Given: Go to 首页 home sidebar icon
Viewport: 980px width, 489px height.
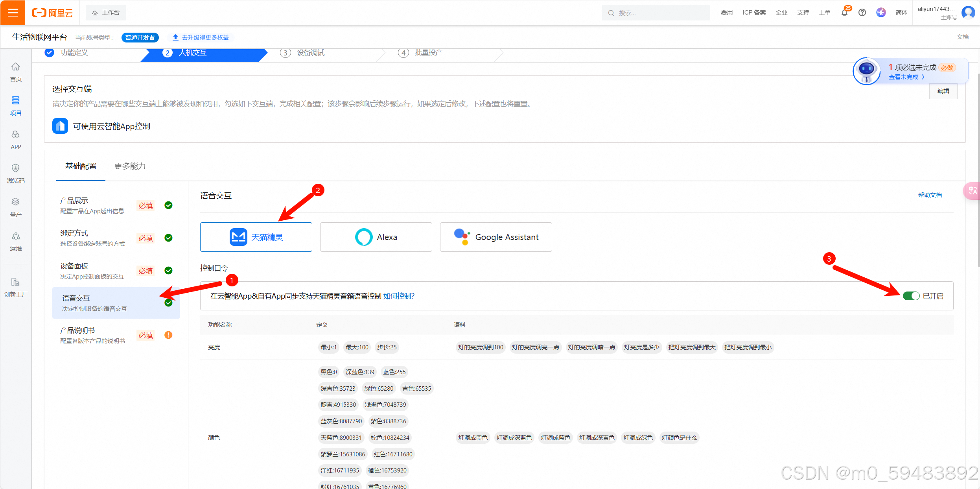Looking at the screenshot, I should pyautogui.click(x=16, y=72).
